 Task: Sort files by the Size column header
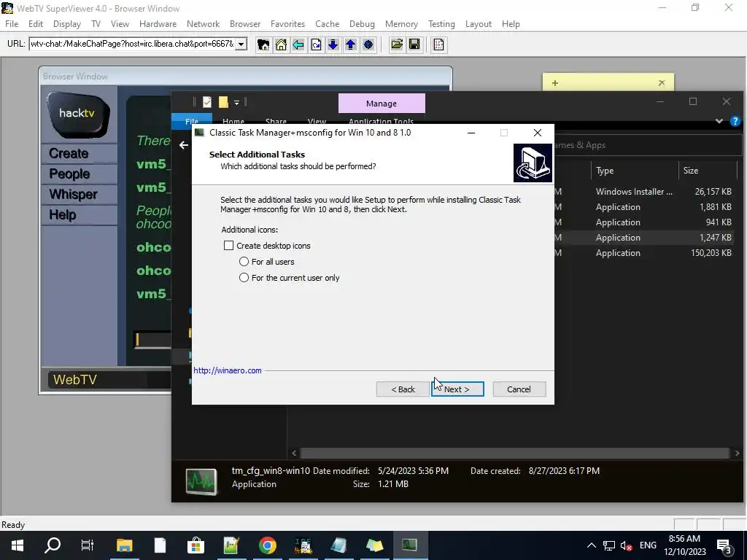click(x=708, y=171)
